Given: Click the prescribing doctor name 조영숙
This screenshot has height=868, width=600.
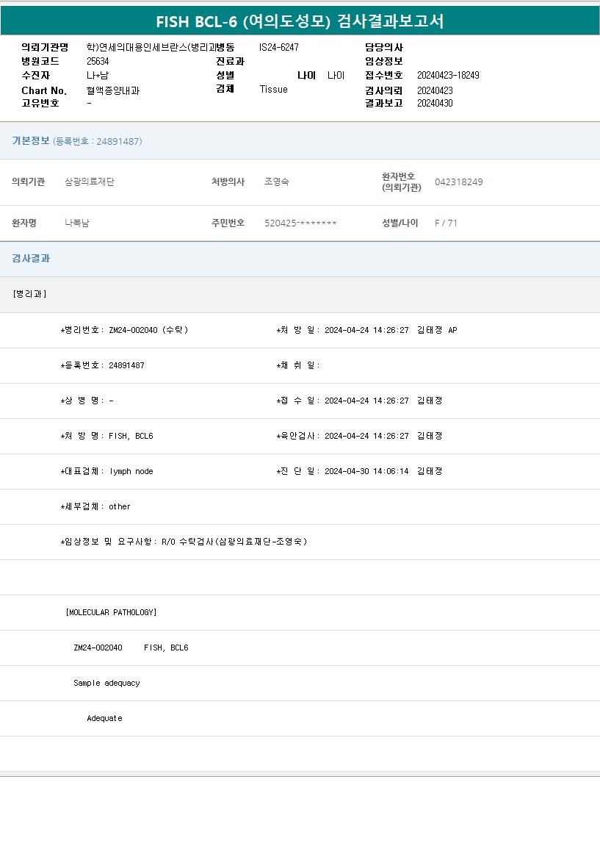Looking at the screenshot, I should (x=277, y=182).
